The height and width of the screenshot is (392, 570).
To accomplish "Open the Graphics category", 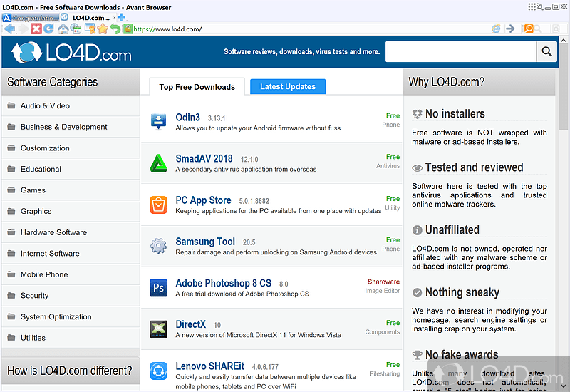I will pos(71,211).
